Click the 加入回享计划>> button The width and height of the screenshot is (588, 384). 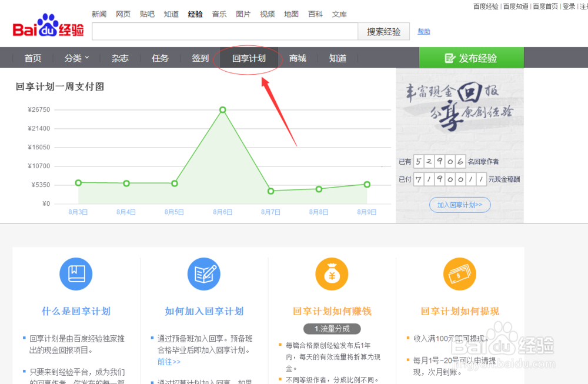pyautogui.click(x=460, y=205)
